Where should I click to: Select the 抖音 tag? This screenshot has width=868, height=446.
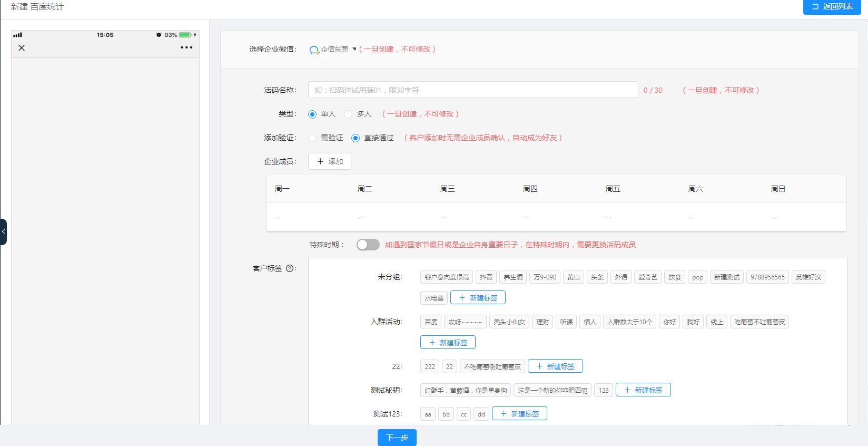(x=486, y=277)
